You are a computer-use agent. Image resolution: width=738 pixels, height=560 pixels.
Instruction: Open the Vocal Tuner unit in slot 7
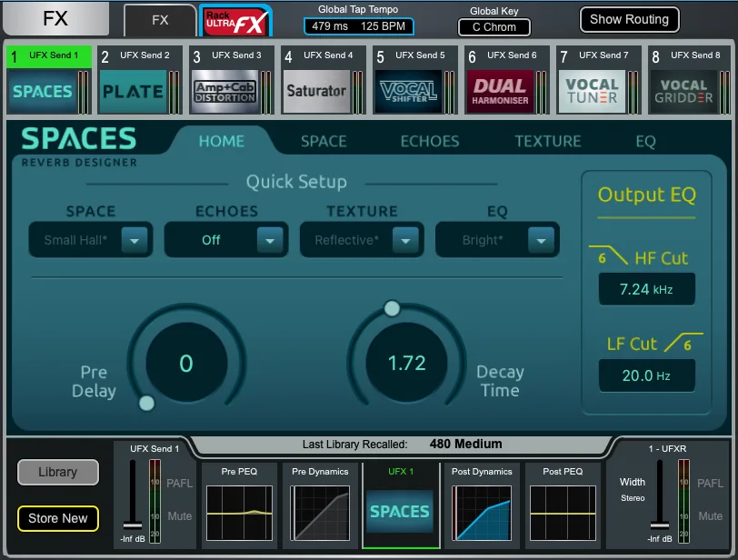tap(592, 91)
